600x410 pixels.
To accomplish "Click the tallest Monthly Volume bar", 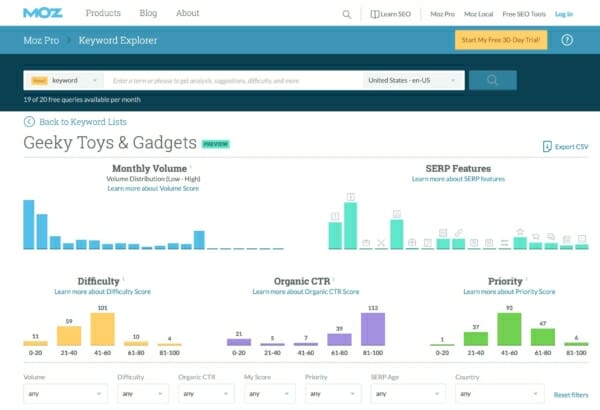I will click(29, 224).
